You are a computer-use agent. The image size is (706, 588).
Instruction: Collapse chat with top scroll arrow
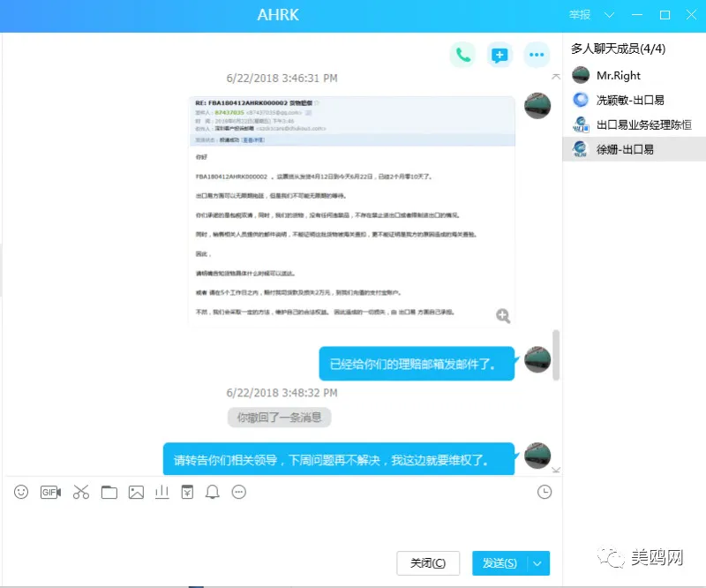pyautogui.click(x=556, y=77)
